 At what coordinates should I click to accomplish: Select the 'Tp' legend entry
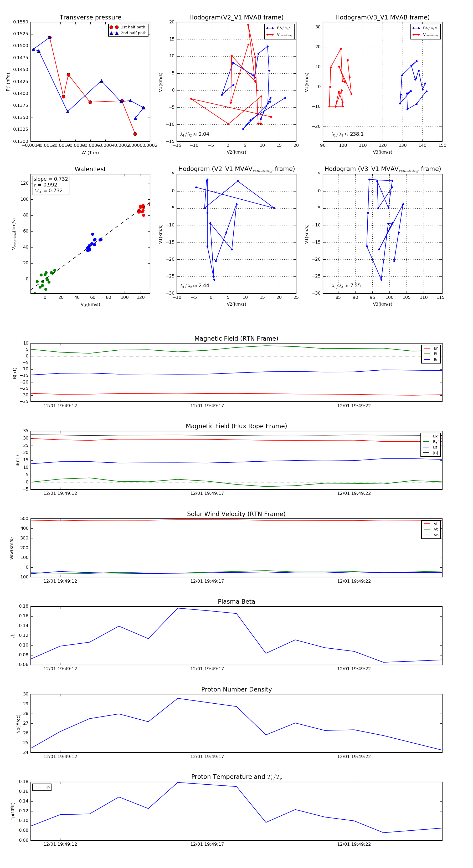pos(42,787)
